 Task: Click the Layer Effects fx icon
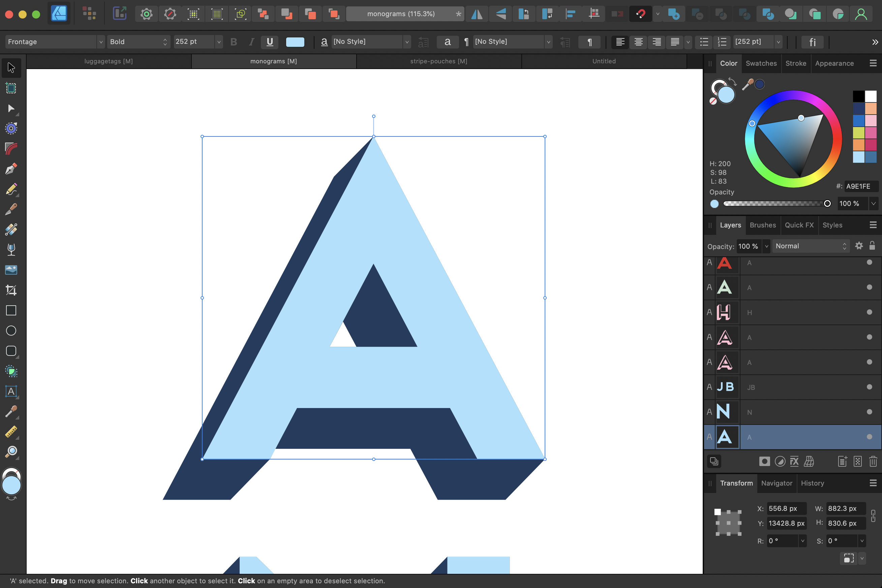[x=794, y=462]
